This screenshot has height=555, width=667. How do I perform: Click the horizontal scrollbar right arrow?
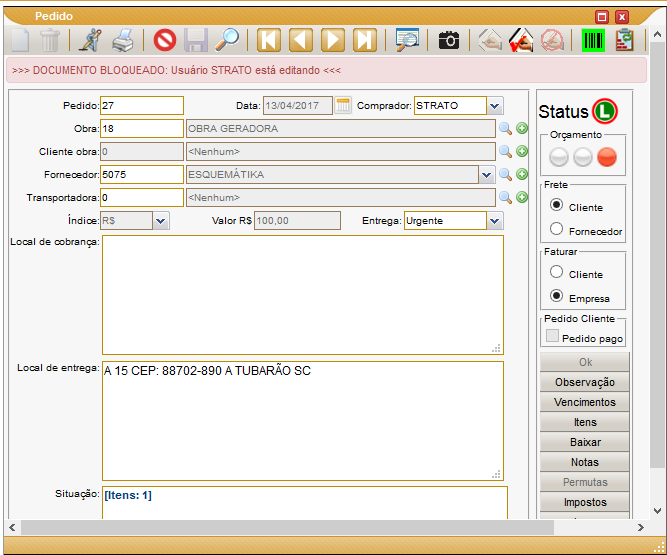(x=641, y=528)
